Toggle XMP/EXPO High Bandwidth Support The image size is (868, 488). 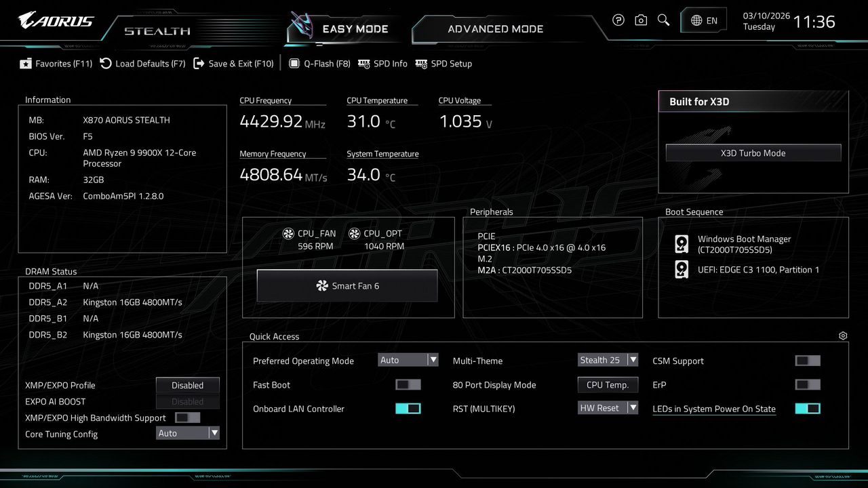[x=187, y=418]
